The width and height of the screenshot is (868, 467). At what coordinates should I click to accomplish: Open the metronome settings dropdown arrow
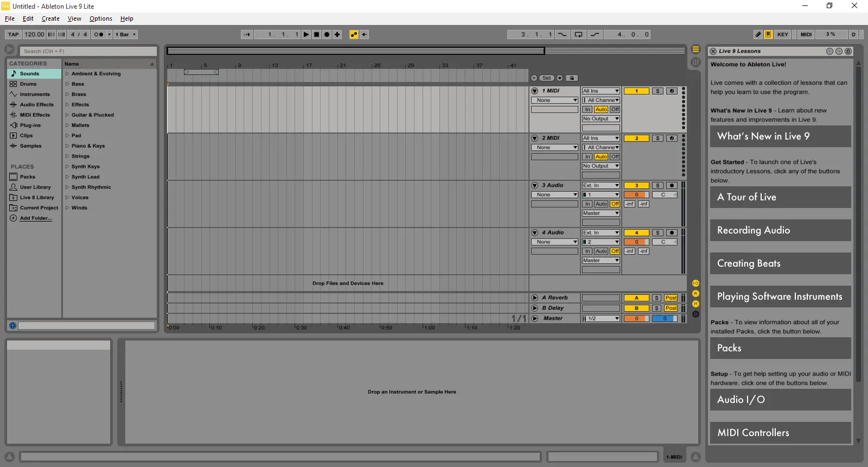click(x=110, y=34)
